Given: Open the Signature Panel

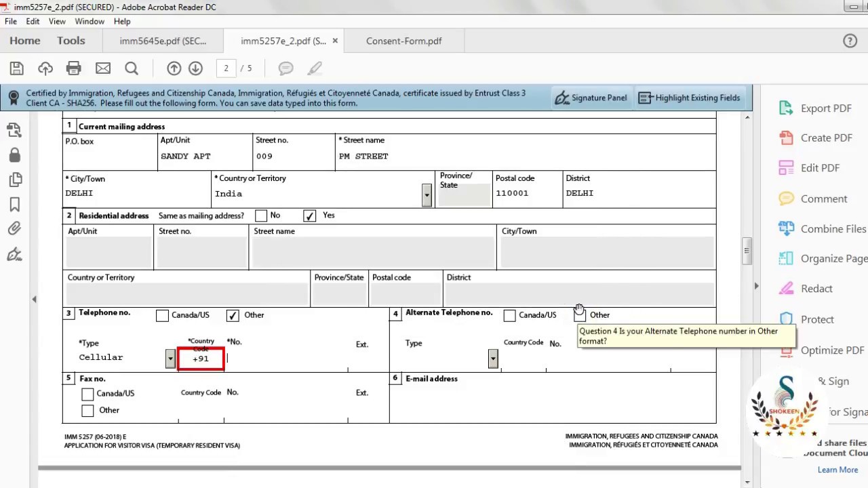Looking at the screenshot, I should [591, 98].
